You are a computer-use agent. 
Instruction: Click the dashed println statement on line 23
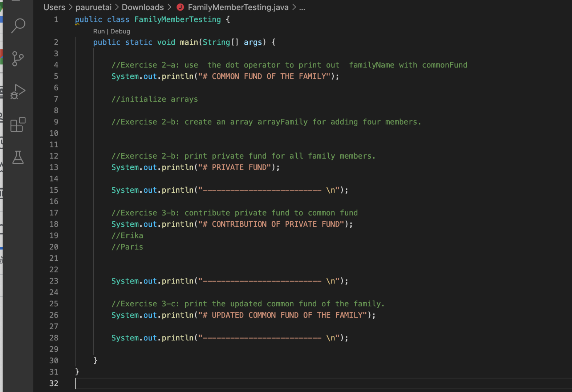(x=230, y=281)
